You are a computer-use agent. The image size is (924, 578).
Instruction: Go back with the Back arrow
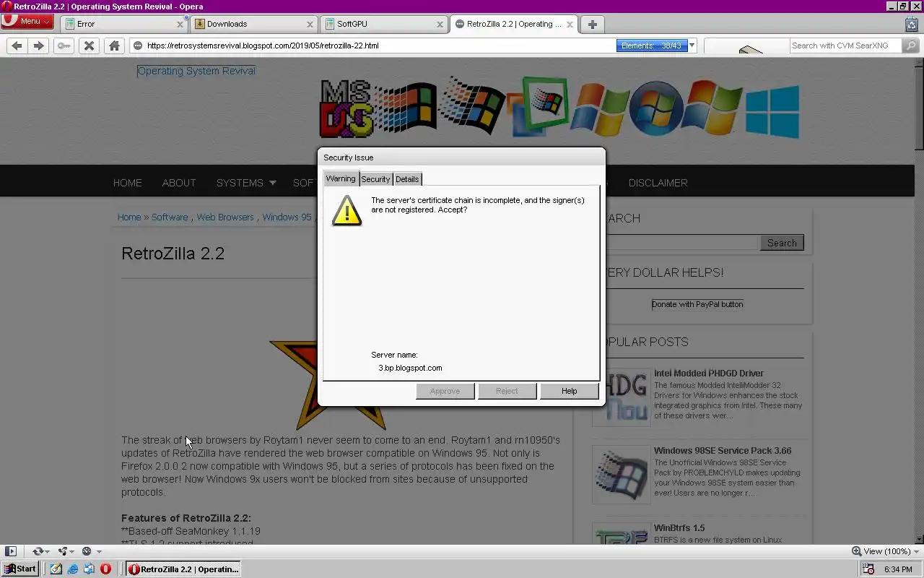(17, 46)
